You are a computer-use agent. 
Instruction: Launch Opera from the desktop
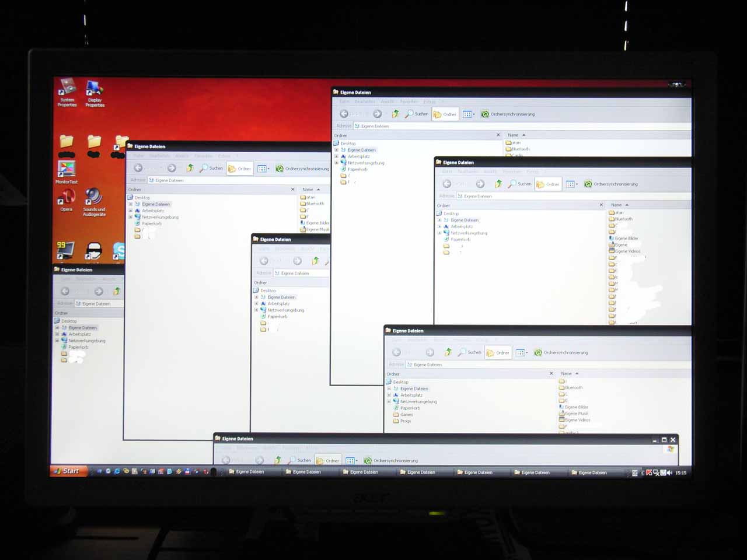point(66,199)
